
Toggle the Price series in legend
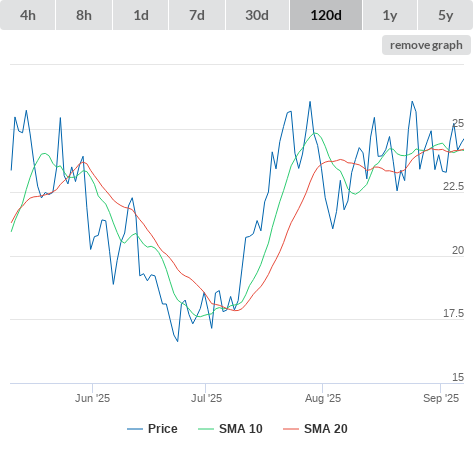163,429
